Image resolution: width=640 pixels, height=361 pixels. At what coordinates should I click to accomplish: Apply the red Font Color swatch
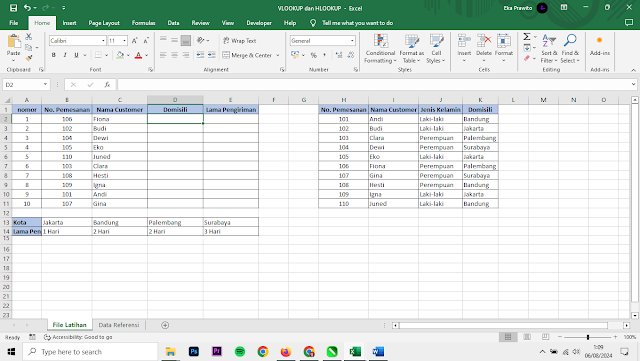138,55
